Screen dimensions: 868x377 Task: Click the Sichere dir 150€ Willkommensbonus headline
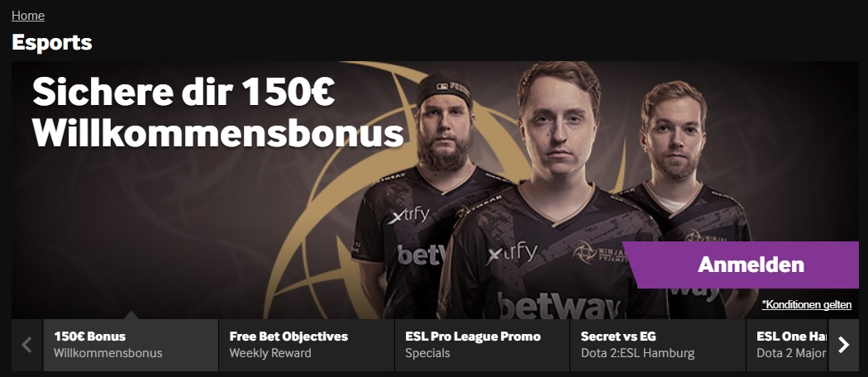(217, 112)
